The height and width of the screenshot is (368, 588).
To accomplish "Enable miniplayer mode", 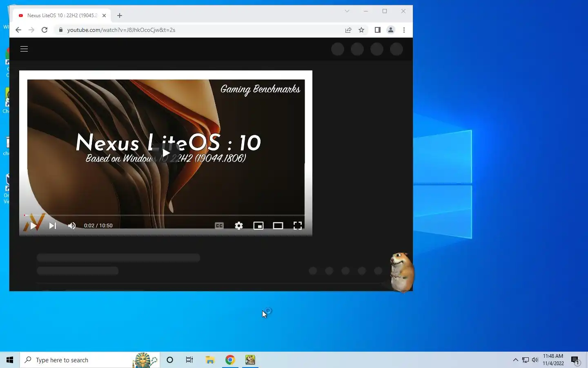I will pos(258,226).
